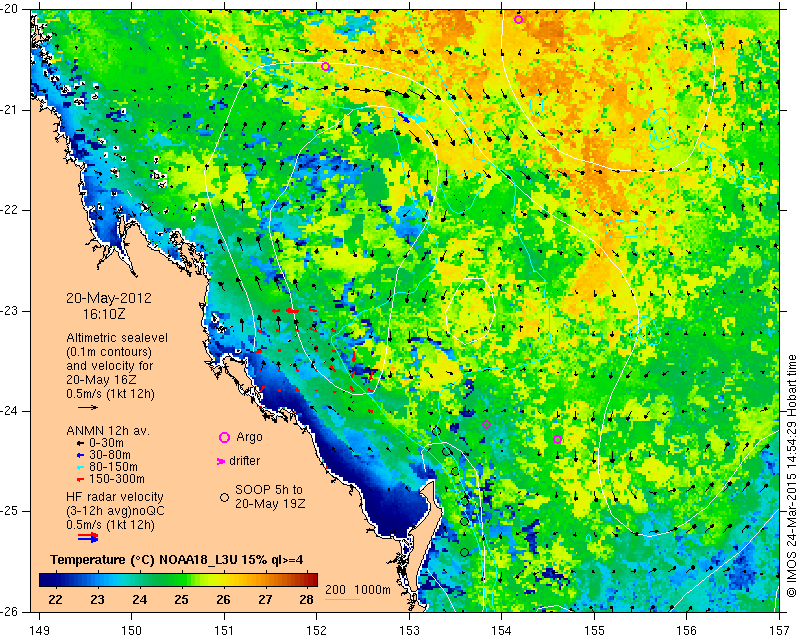This screenshot has width=800, height=640.
Task: Click the red and blue HF radar arrow
Action: coord(88,537)
